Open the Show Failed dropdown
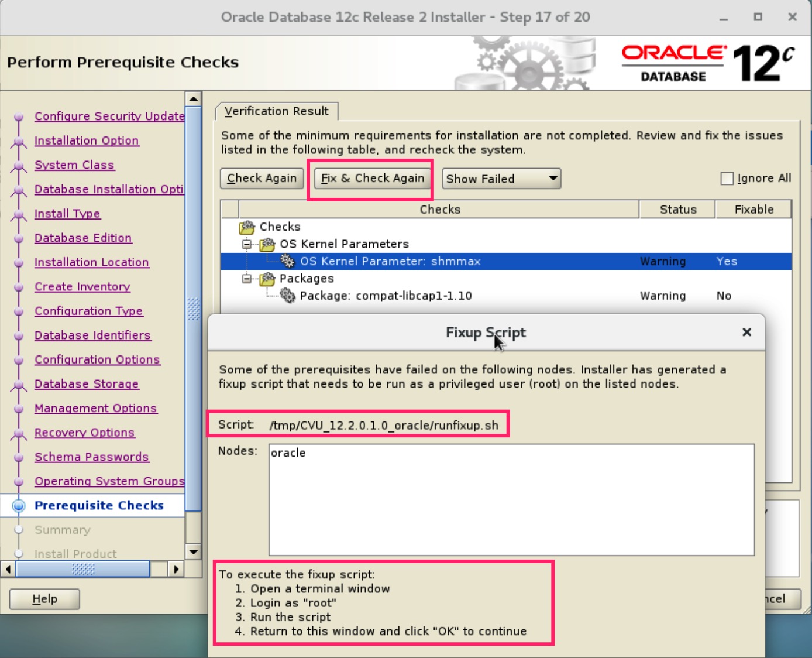The image size is (812, 658). point(501,179)
